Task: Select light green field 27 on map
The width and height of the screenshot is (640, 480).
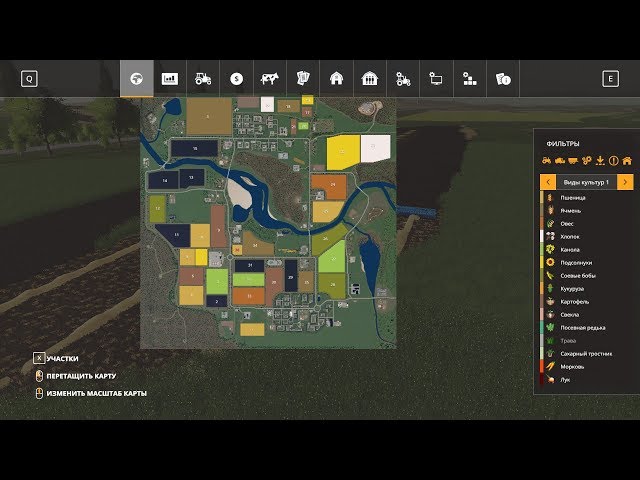Action: click(333, 259)
